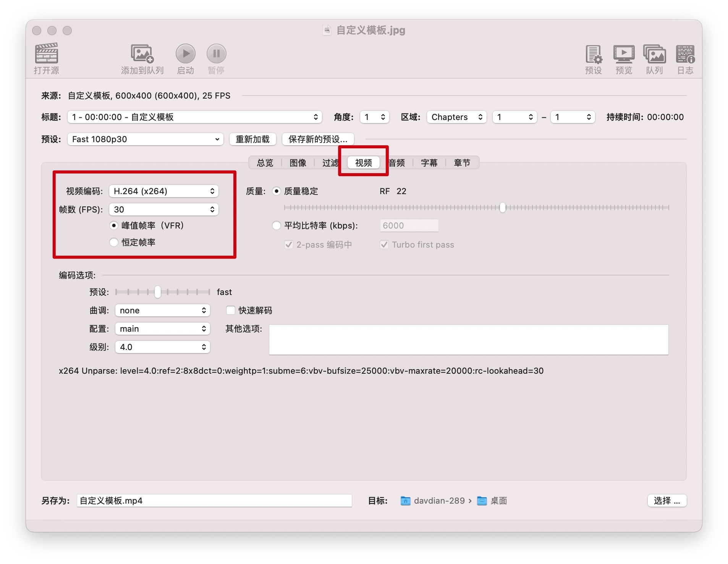Select Average Bitrate (平均比特率) radio option
This screenshot has height=564, width=728.
point(277,225)
